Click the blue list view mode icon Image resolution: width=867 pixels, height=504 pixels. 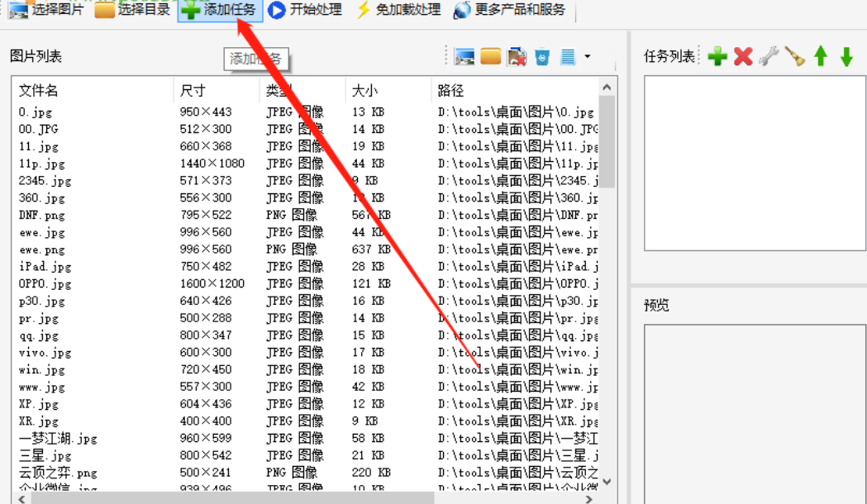pos(568,56)
